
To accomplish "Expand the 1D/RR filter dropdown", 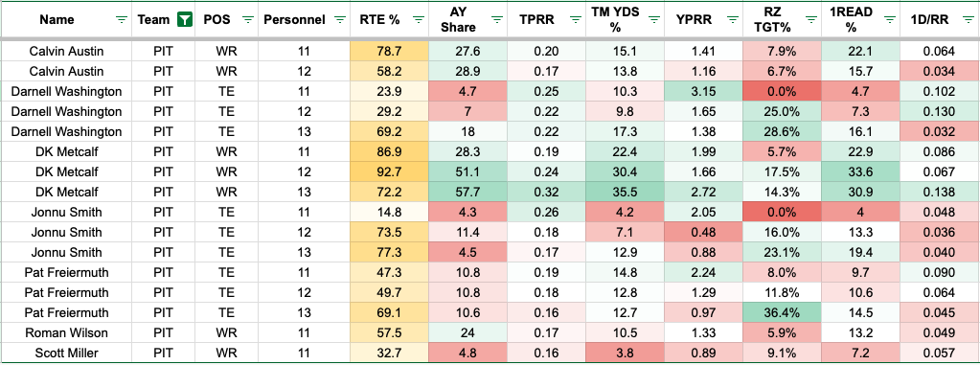I will [969, 20].
